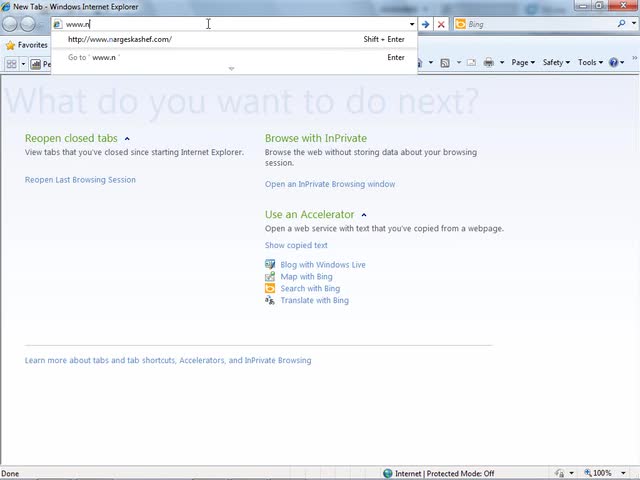Click the 100% zoom level button
640x480 pixels.
click(x=598, y=473)
